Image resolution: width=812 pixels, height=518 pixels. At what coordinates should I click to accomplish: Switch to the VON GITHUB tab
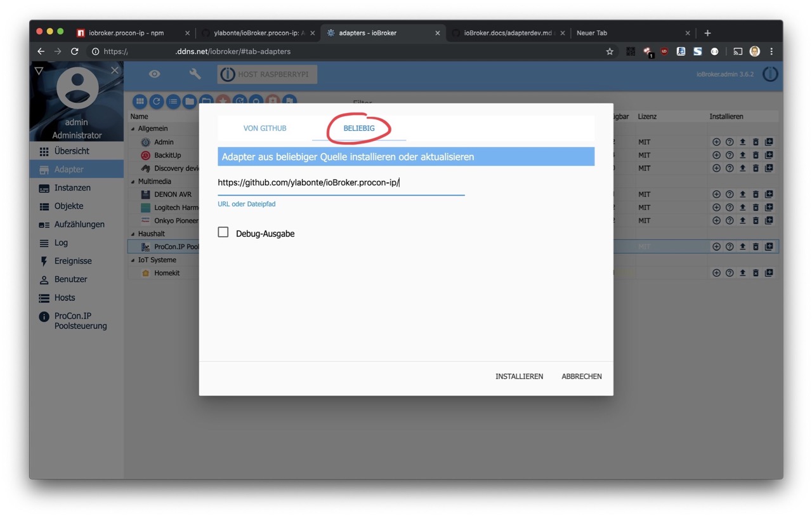(x=265, y=128)
